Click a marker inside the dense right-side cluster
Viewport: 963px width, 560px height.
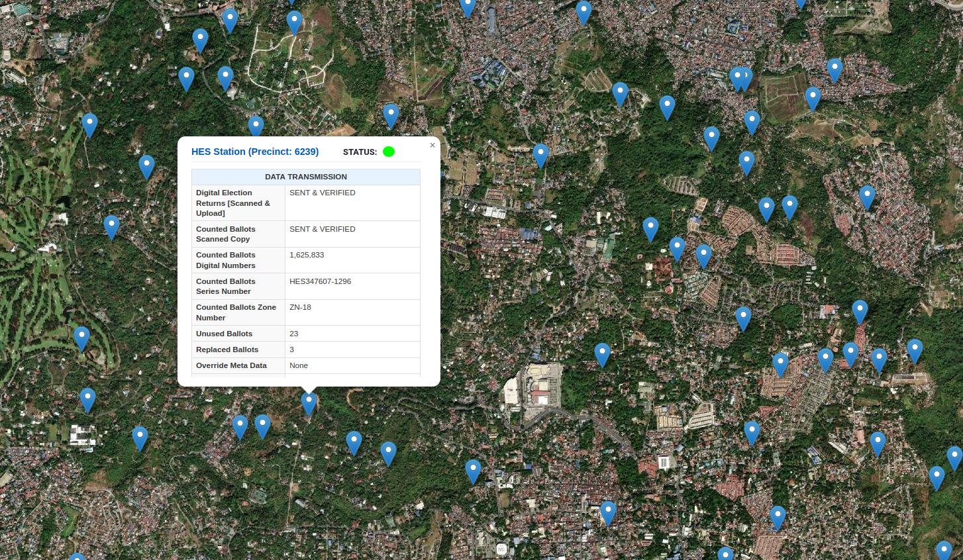850,354
